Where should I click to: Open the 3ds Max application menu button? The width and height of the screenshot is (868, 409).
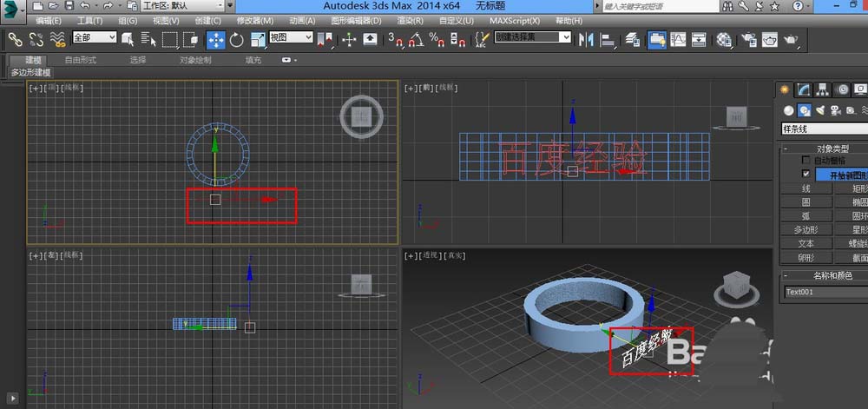click(x=12, y=11)
